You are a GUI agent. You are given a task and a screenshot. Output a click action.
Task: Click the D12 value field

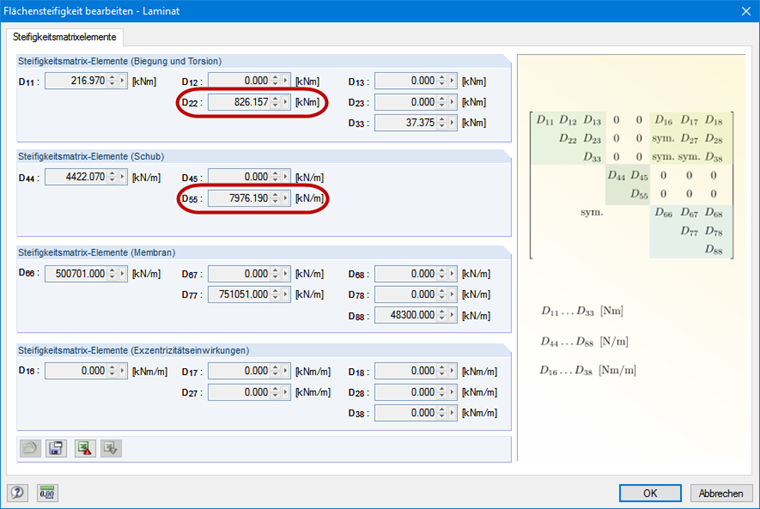(239, 81)
